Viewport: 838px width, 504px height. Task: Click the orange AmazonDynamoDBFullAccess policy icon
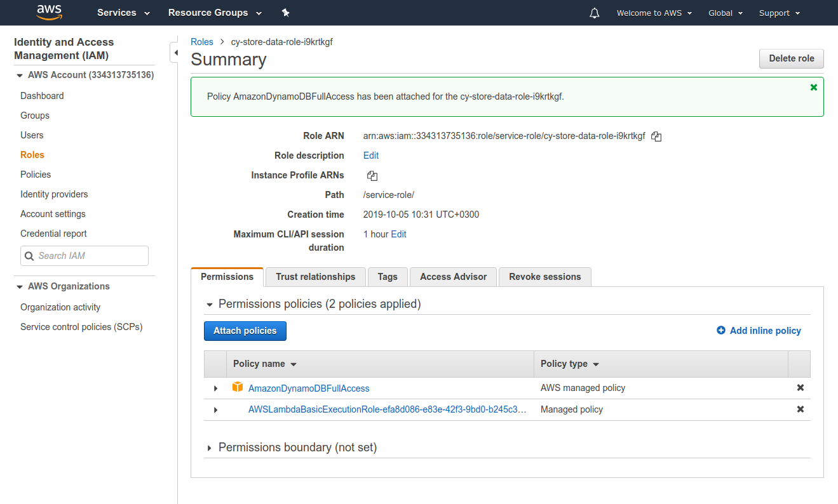click(238, 387)
